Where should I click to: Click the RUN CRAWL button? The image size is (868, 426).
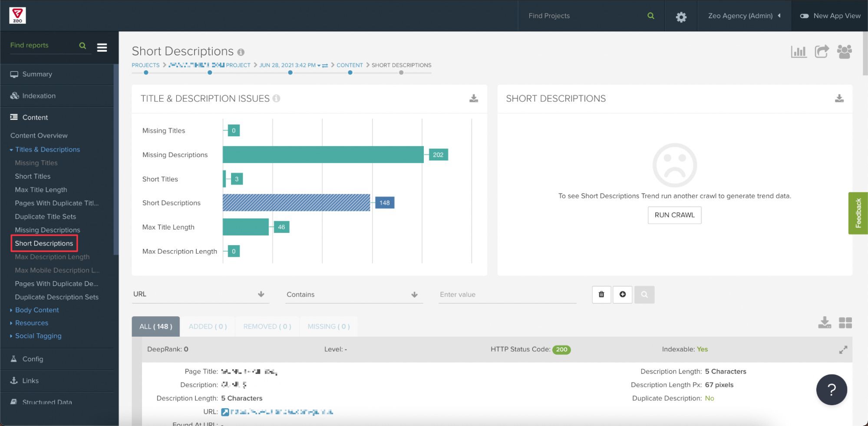tap(674, 215)
